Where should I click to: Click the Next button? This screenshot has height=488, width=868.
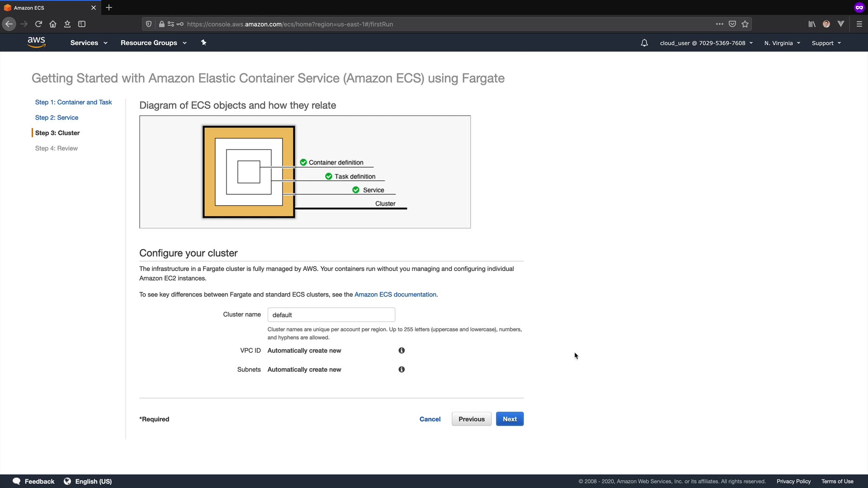pos(509,419)
